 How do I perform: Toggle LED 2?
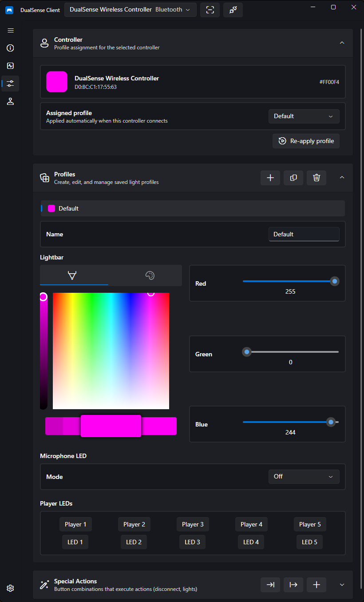tap(134, 542)
